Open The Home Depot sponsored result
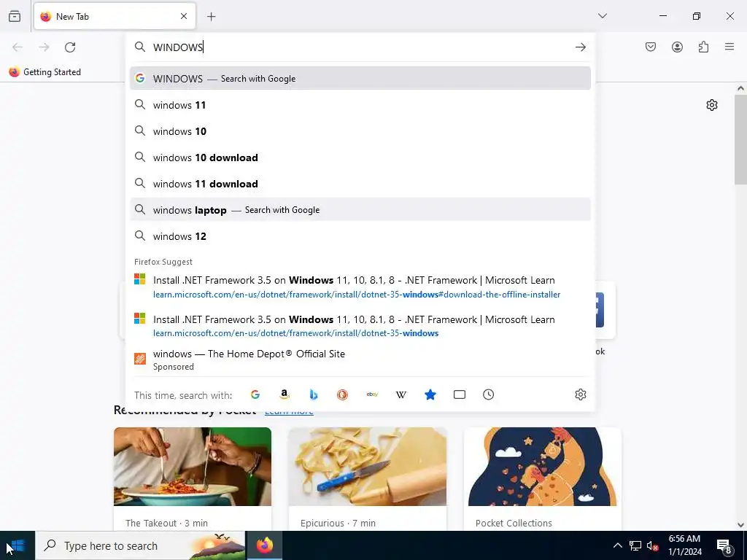The image size is (747, 560). [360, 359]
